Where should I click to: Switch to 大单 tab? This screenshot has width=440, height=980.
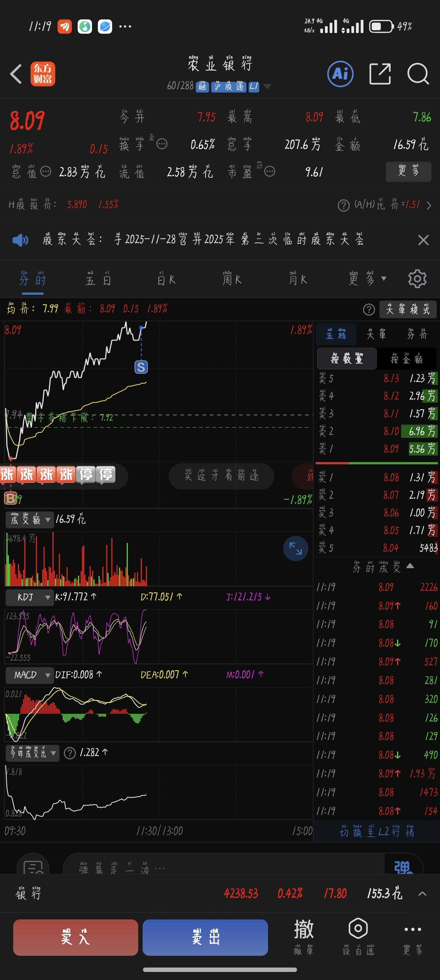pos(376,334)
